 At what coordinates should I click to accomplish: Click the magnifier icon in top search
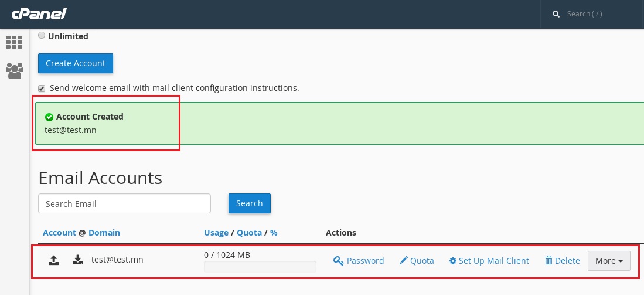(x=556, y=14)
